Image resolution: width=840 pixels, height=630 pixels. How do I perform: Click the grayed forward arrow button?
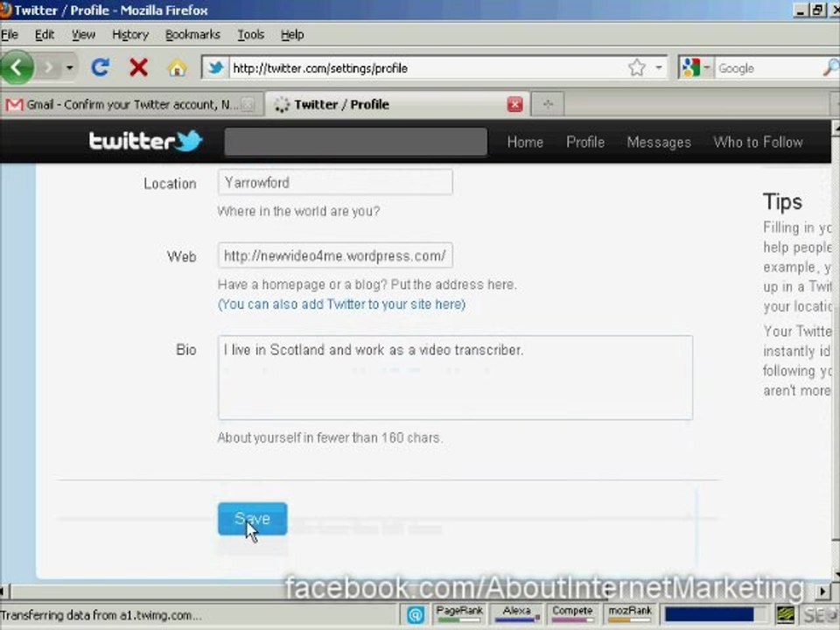tap(49, 67)
